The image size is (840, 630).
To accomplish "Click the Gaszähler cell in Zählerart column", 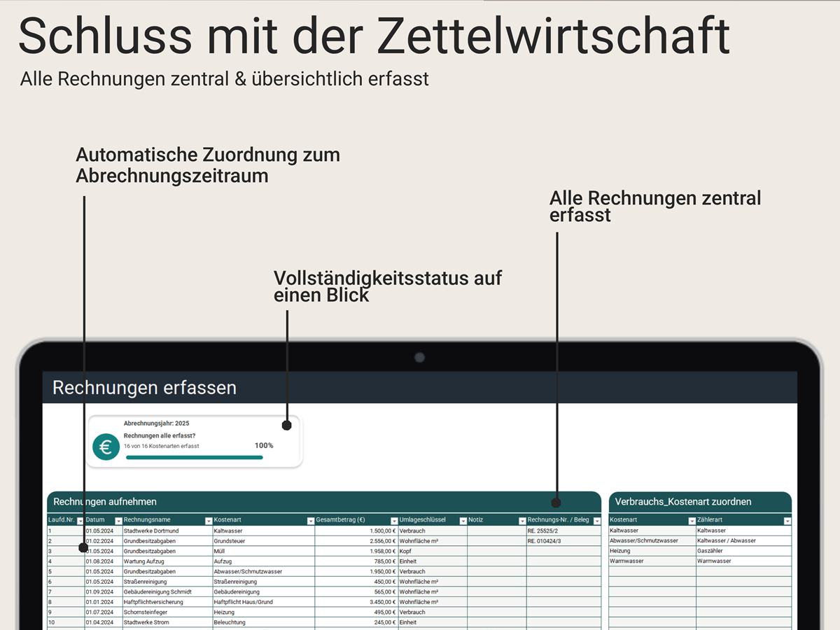I will (743, 551).
